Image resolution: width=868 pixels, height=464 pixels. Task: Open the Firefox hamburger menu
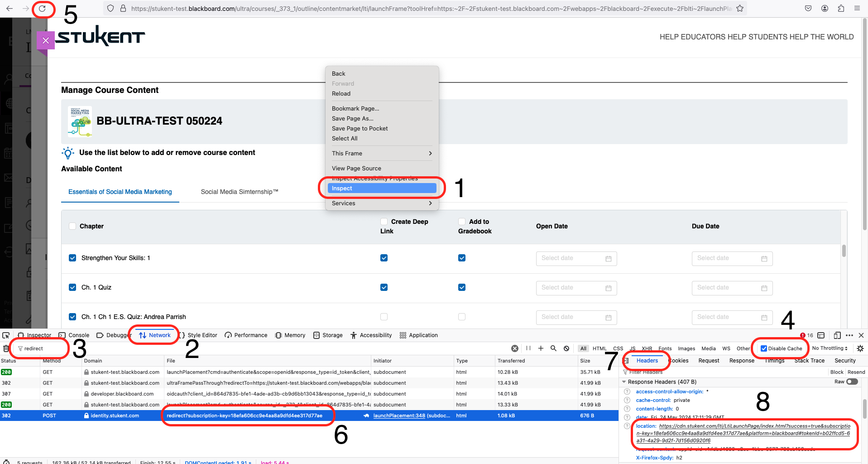(857, 9)
